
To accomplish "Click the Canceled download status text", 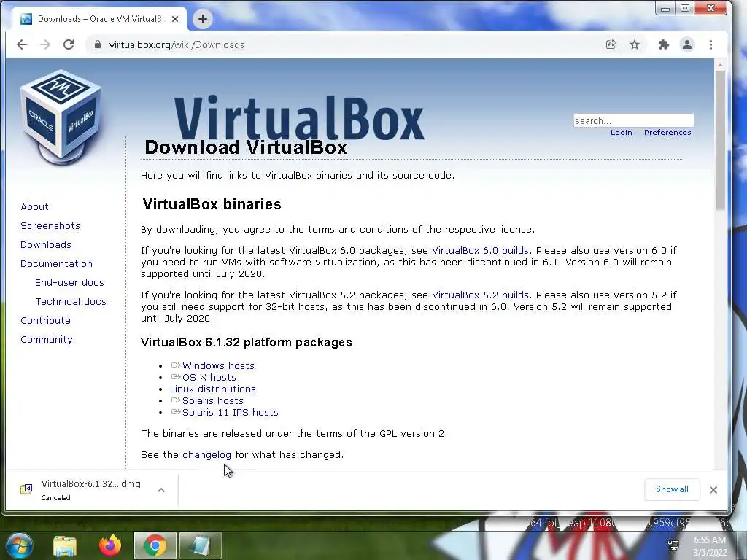I will [x=55, y=497].
